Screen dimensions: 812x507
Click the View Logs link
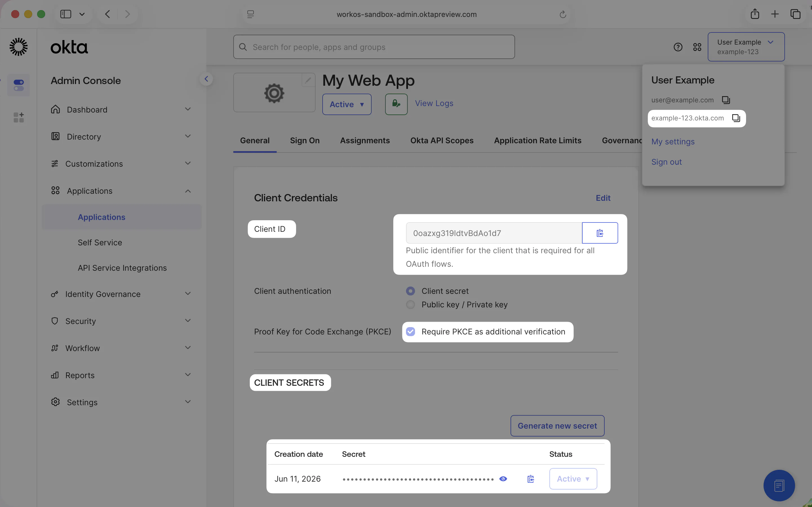coord(434,103)
